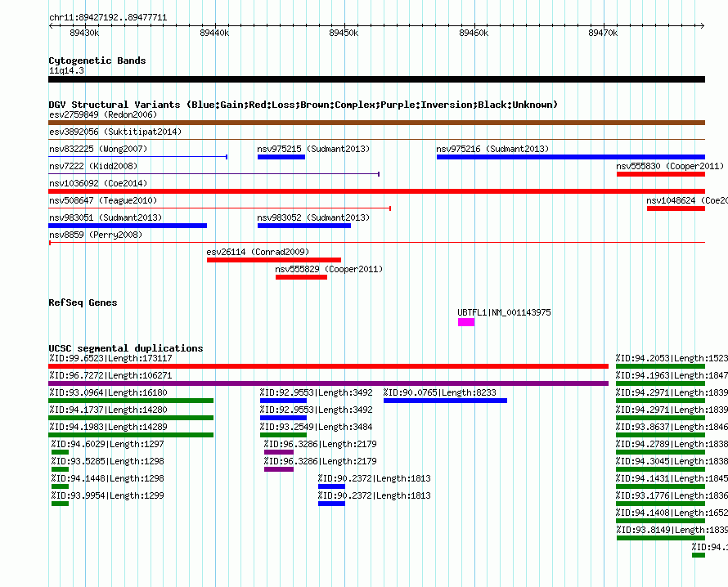The height and width of the screenshot is (587, 728).
Task: Click the UBTFL1|NM_001143975 gene label
Action: (504, 313)
